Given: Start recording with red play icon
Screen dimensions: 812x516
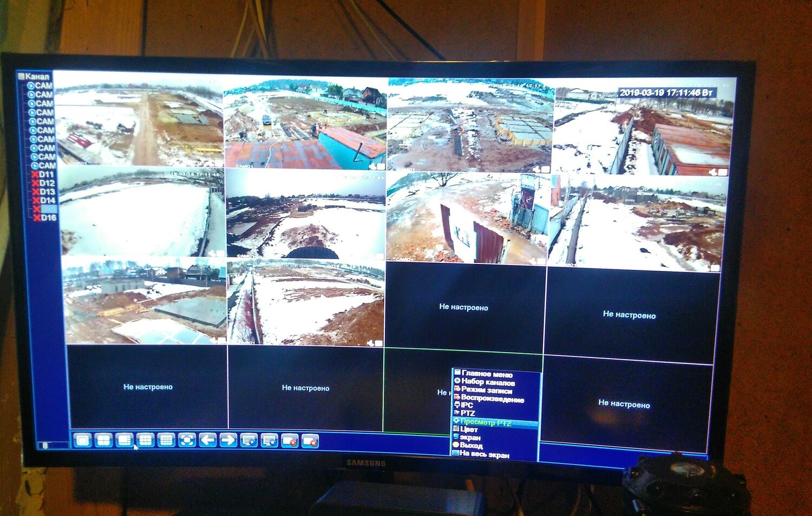Looking at the screenshot, I should (290, 441).
